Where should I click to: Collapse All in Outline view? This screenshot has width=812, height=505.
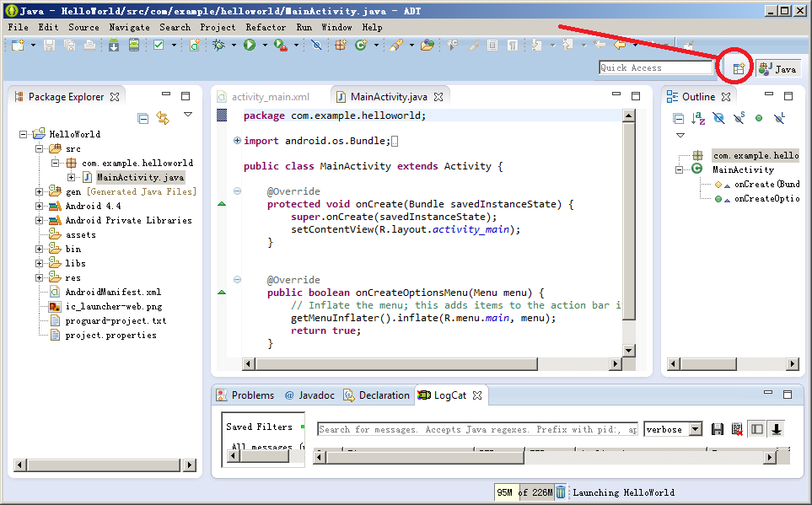tap(679, 119)
